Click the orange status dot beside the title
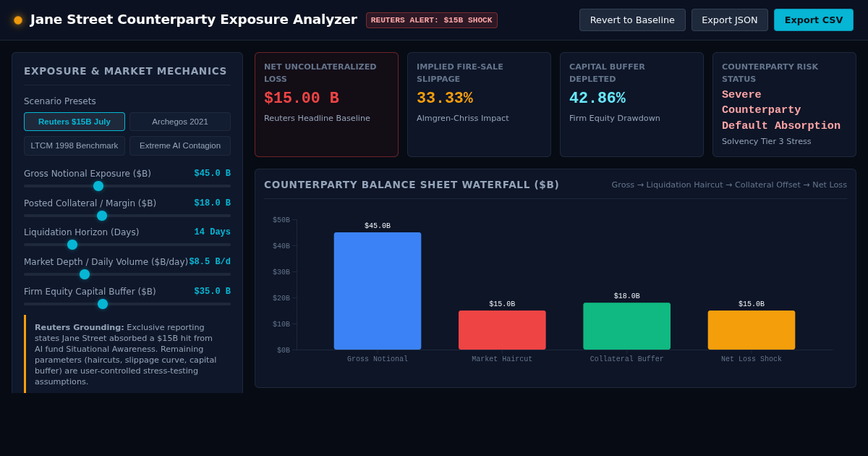This screenshot has height=456, width=868. [18, 20]
